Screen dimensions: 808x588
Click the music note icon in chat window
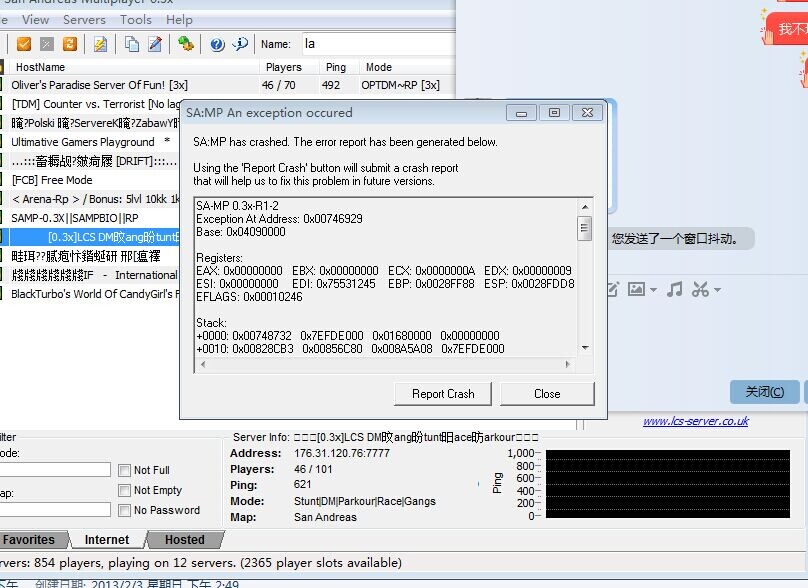tap(675, 289)
